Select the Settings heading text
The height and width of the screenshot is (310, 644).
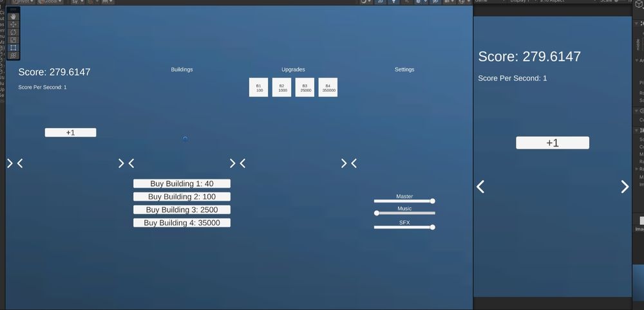[404, 69]
